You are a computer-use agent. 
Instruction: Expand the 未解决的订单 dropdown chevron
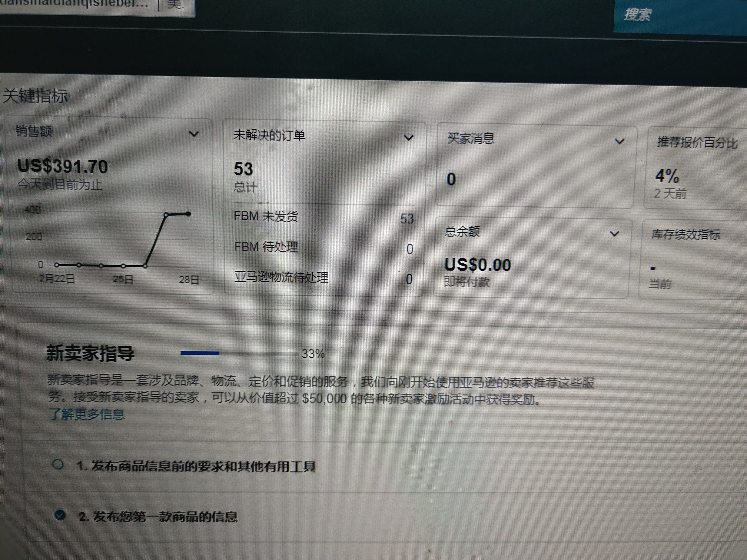(409, 138)
